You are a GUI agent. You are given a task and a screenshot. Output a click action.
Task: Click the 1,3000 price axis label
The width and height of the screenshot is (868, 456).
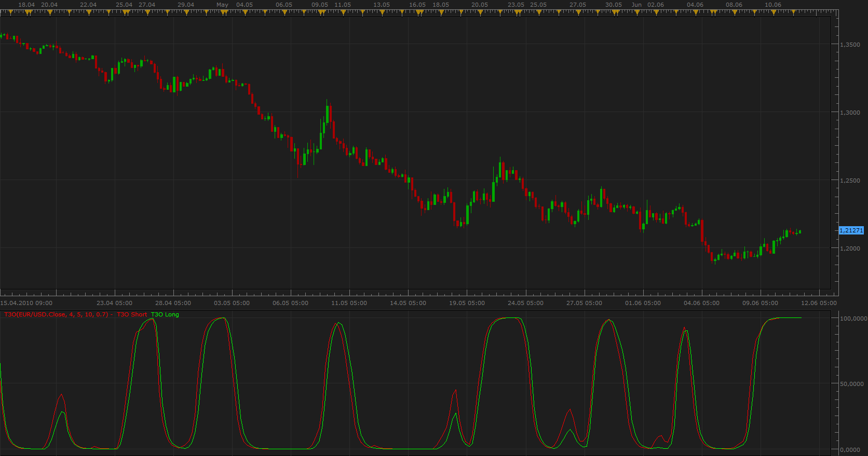pyautogui.click(x=850, y=113)
